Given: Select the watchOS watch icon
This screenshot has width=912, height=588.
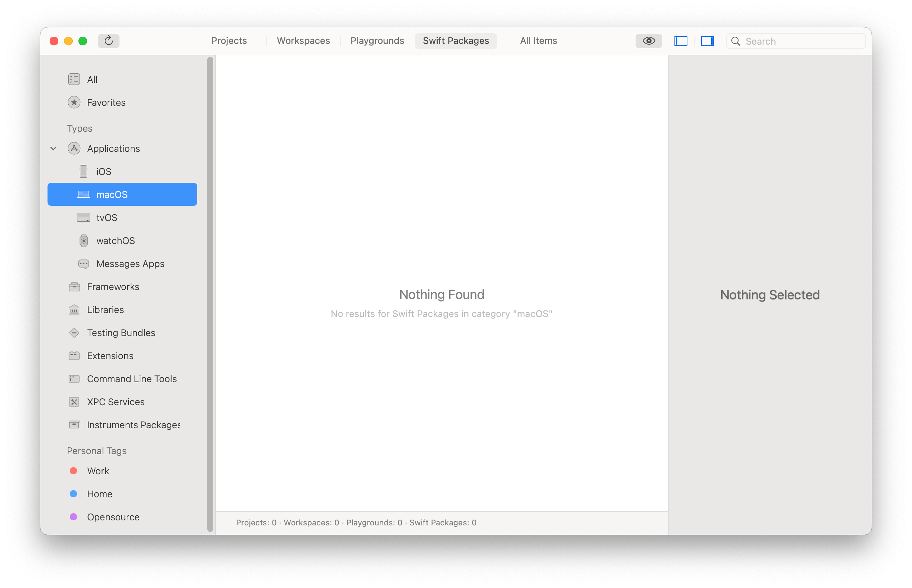Looking at the screenshot, I should [83, 240].
